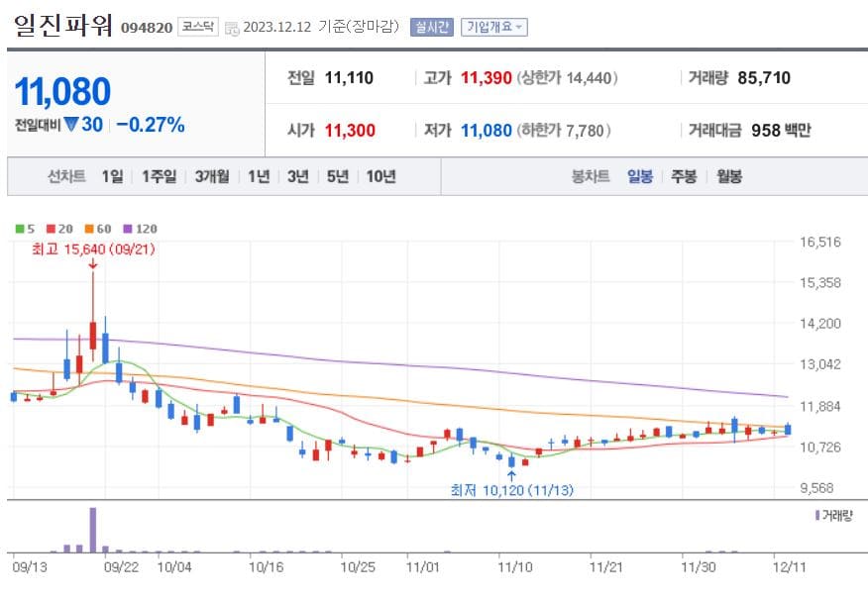This screenshot has height=598, width=868.
Task: Click the 09/13 date axis label
Action: point(30,567)
